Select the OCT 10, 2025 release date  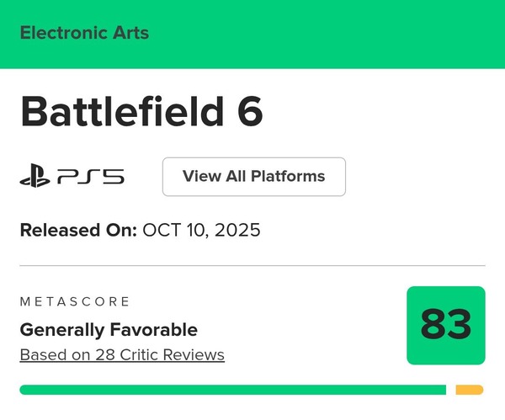201,230
